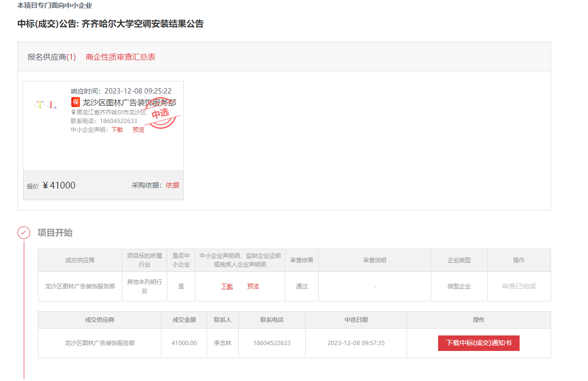Click 下载 link in the review table
Image resolution: width=588 pixels, height=381 pixels.
(227, 286)
